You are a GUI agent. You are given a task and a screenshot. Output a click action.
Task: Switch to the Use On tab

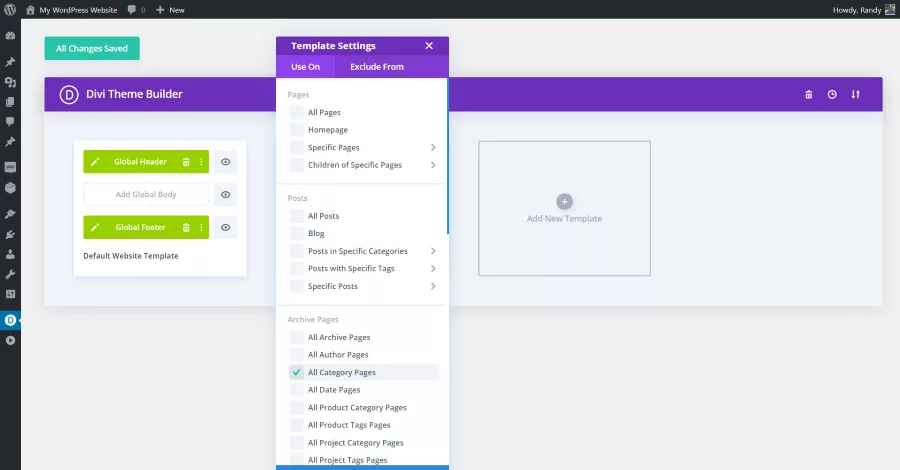pyautogui.click(x=305, y=67)
